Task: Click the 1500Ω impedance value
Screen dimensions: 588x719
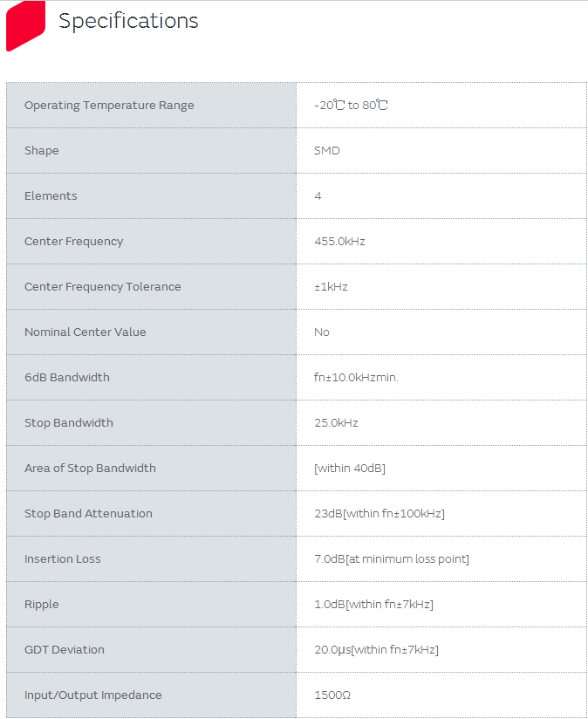Action: tap(332, 695)
